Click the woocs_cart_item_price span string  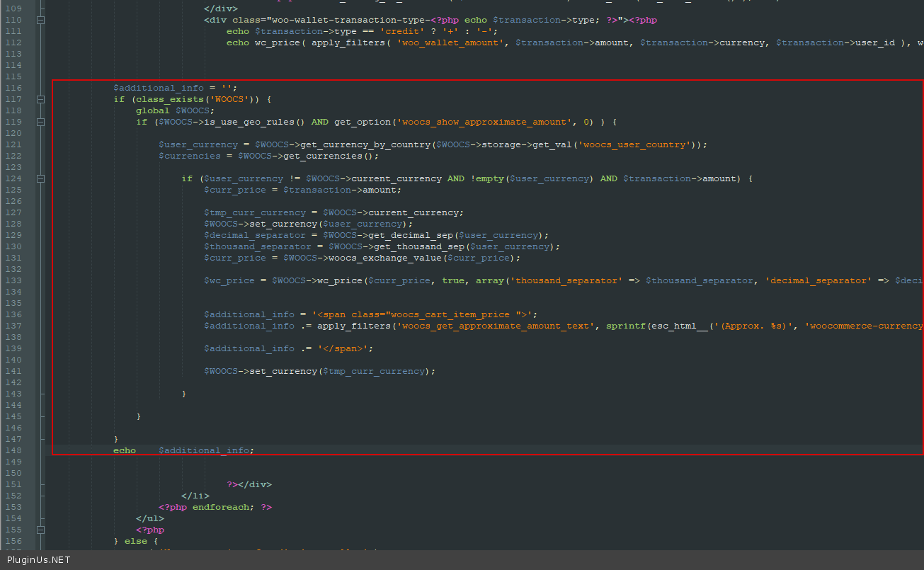(x=425, y=314)
